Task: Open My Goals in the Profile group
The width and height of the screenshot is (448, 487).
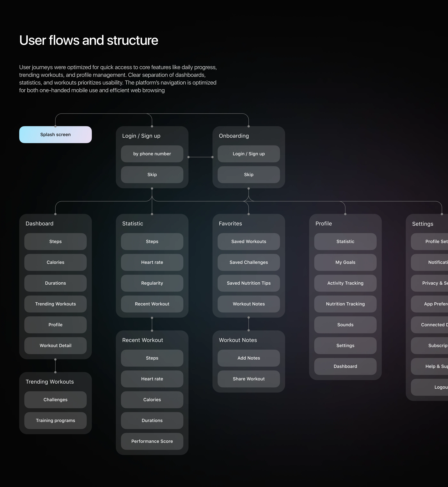Action: (345, 262)
